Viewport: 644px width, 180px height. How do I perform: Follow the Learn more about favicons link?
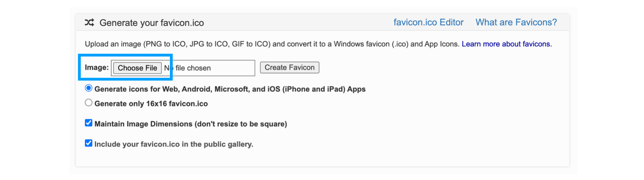(507, 44)
